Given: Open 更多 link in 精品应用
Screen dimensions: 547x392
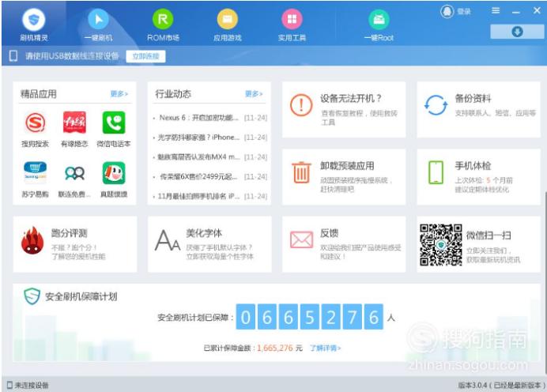Looking at the screenshot, I should click(119, 94).
